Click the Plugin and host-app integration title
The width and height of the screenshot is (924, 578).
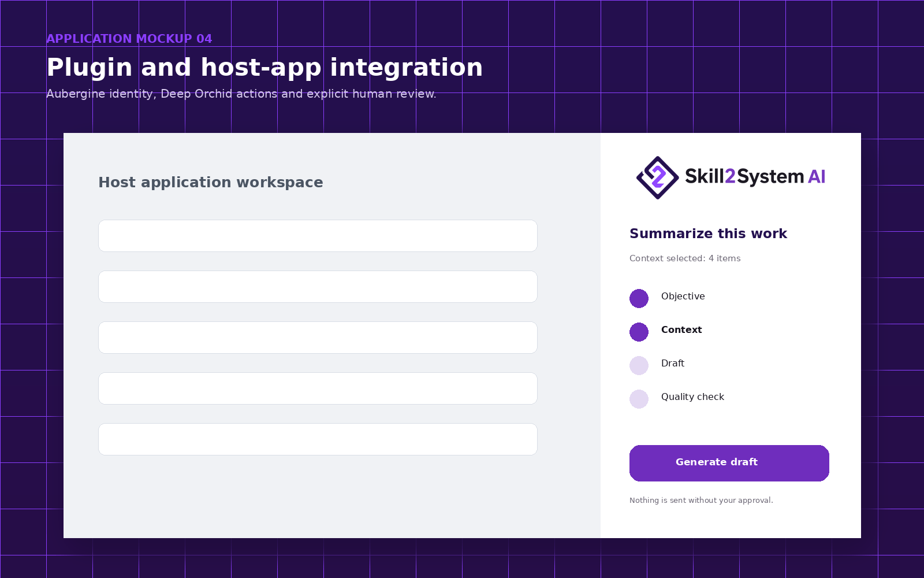click(264, 68)
